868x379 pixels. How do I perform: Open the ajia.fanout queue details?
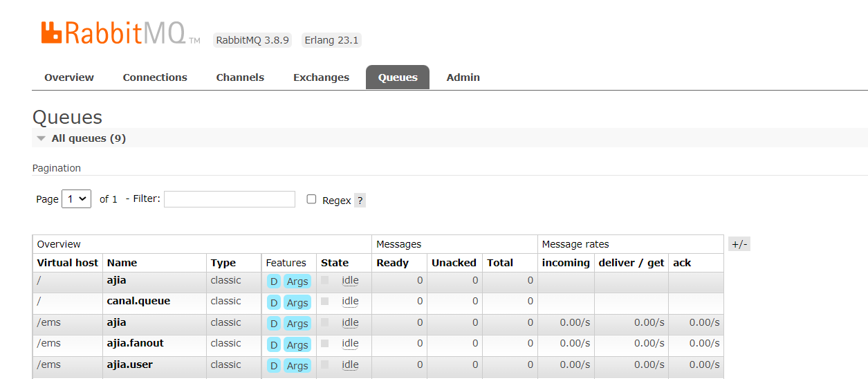pos(135,343)
